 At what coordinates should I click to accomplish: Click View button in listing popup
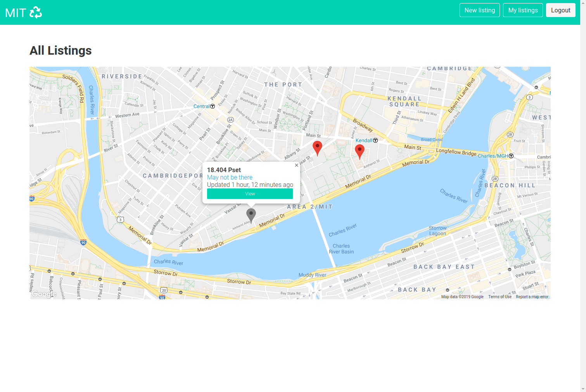pos(250,194)
